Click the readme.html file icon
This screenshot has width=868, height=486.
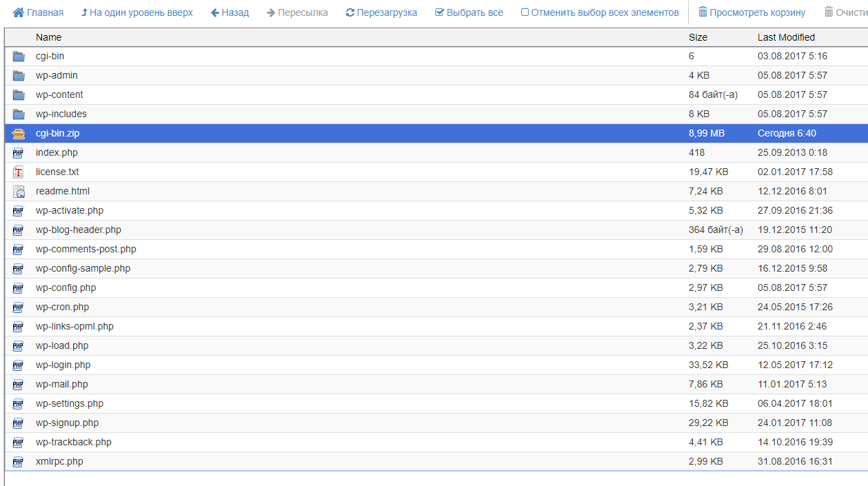point(19,192)
